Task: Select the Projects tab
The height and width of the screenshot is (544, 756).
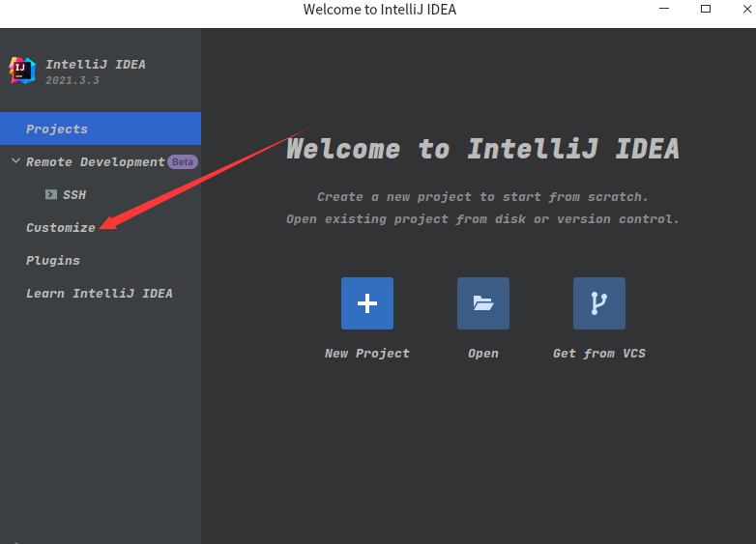Action: click(x=101, y=129)
